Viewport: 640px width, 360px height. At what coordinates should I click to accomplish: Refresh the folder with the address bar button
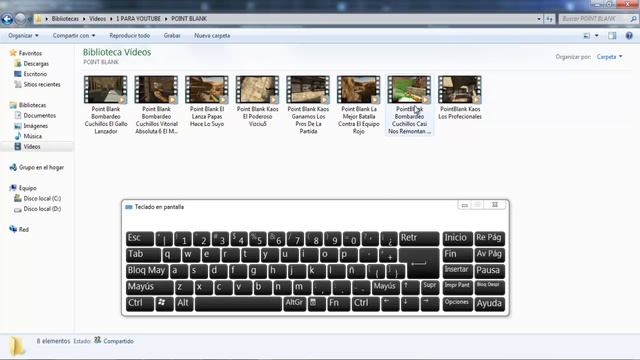(549, 19)
